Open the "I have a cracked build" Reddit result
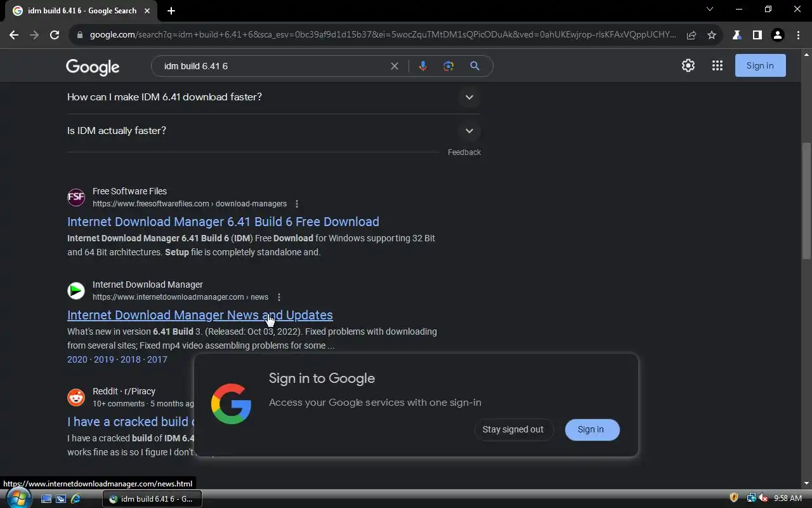The width and height of the screenshot is (812, 508). (x=131, y=422)
